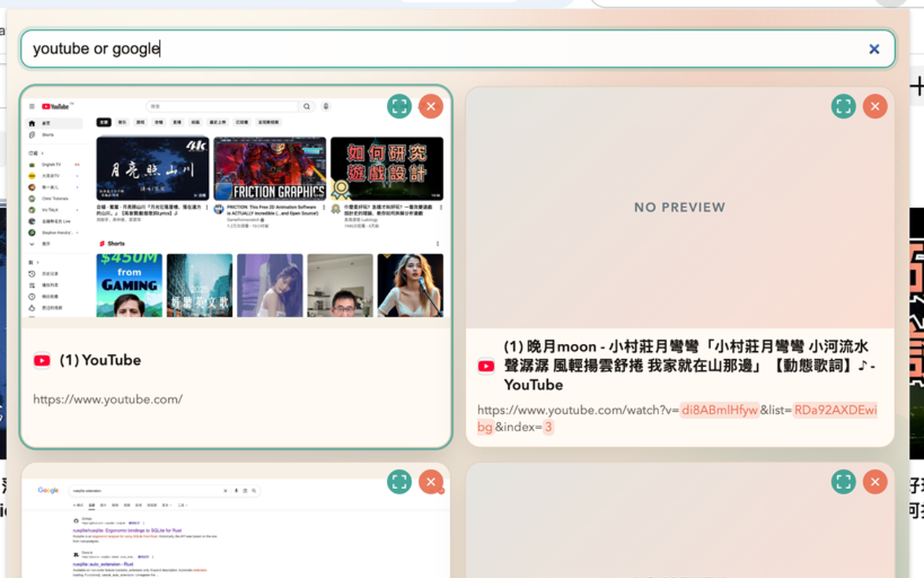This screenshot has height=578, width=924.
Task: Click the YouTube favicon beside the 晚月moon title
Action: coord(486,366)
